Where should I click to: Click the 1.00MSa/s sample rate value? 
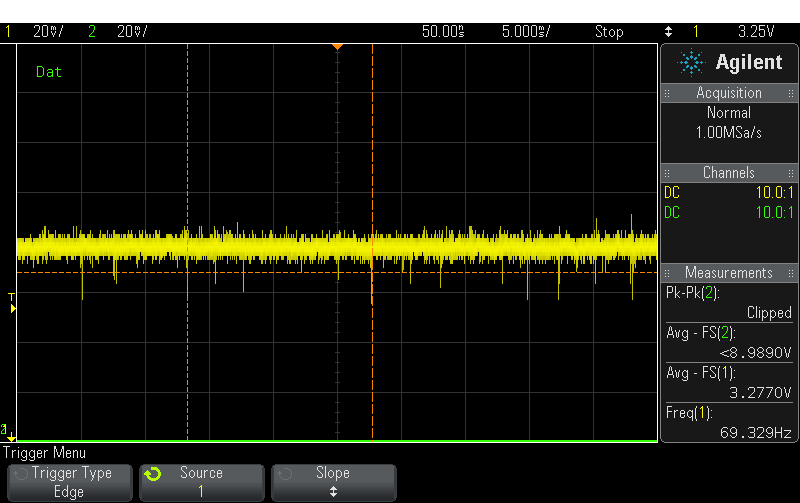tap(729, 133)
